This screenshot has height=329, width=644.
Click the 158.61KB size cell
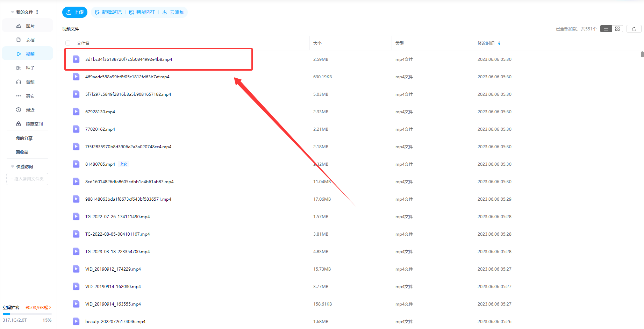(322, 304)
